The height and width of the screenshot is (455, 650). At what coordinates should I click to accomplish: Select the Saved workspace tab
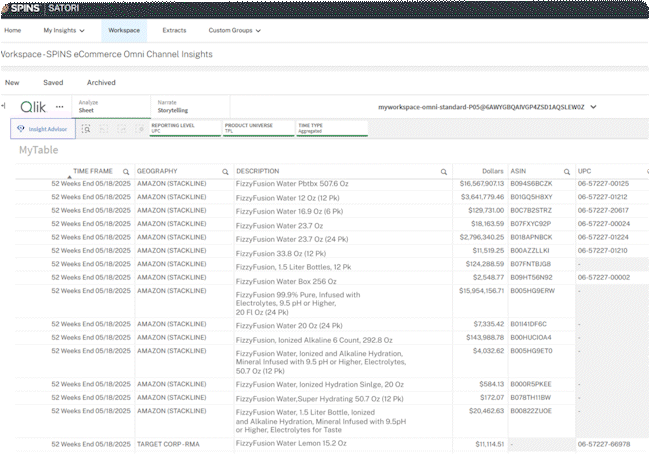point(53,82)
